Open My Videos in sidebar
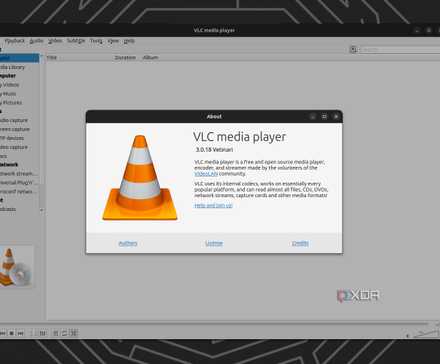This screenshot has height=364, width=440. [x=10, y=85]
